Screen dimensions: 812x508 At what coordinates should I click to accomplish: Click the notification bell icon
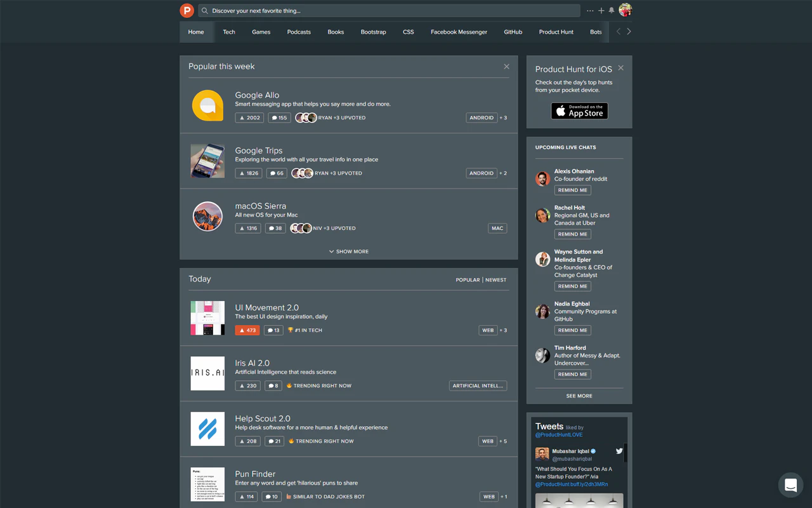click(610, 11)
